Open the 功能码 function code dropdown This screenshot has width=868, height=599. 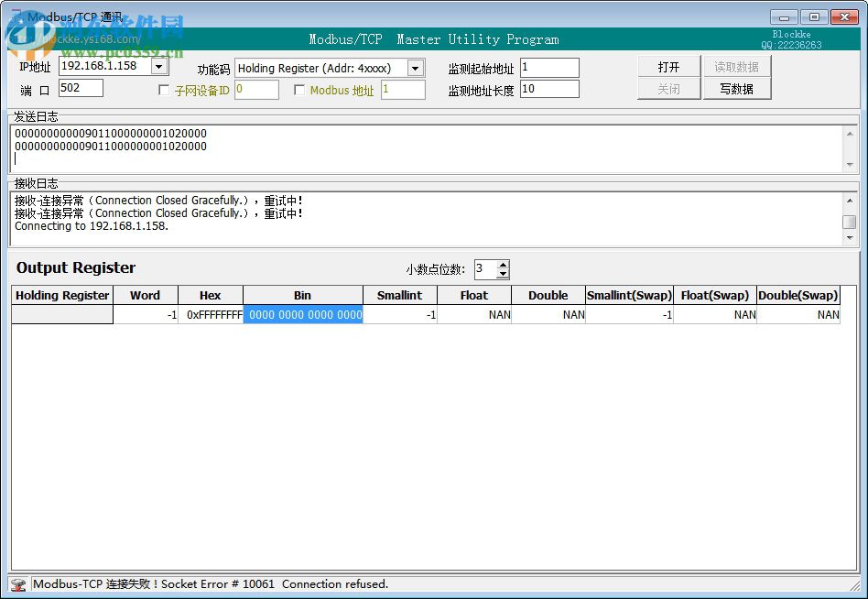(414, 67)
